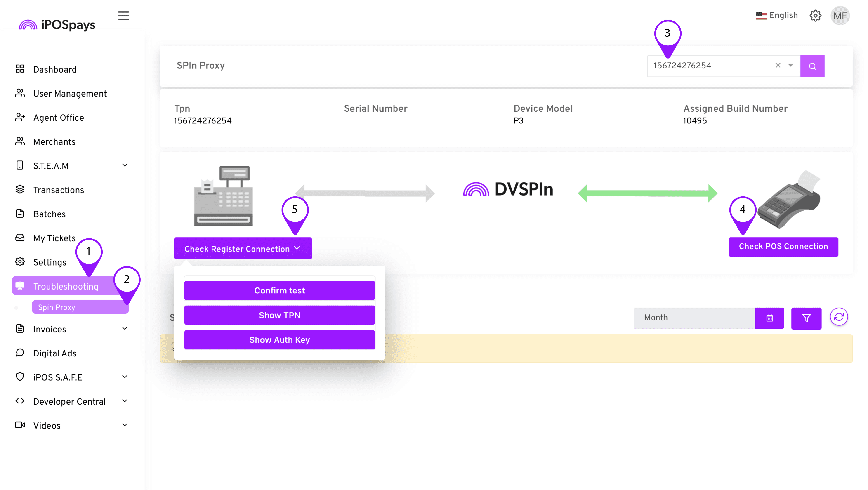Open the Merchants section
Viewport: 868px width, 490px height.
(x=54, y=142)
